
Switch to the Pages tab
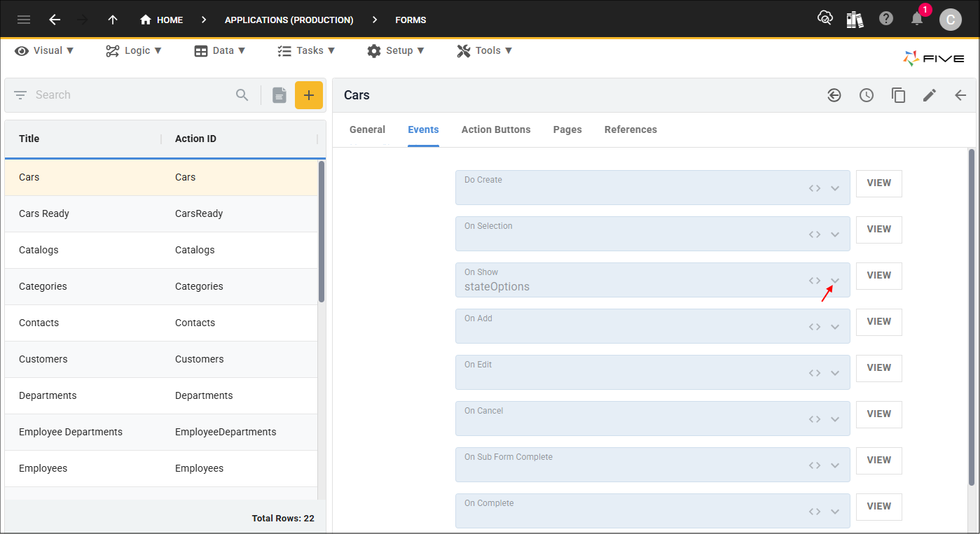pos(567,129)
